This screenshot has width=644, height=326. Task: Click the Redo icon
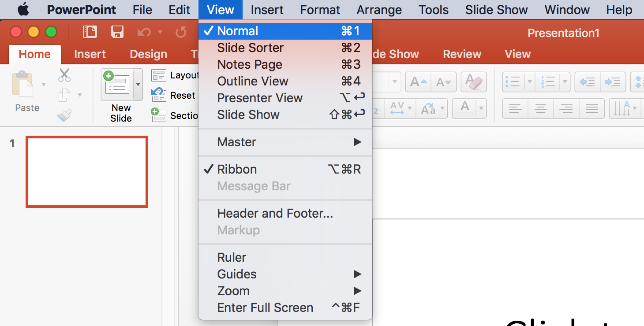181,32
